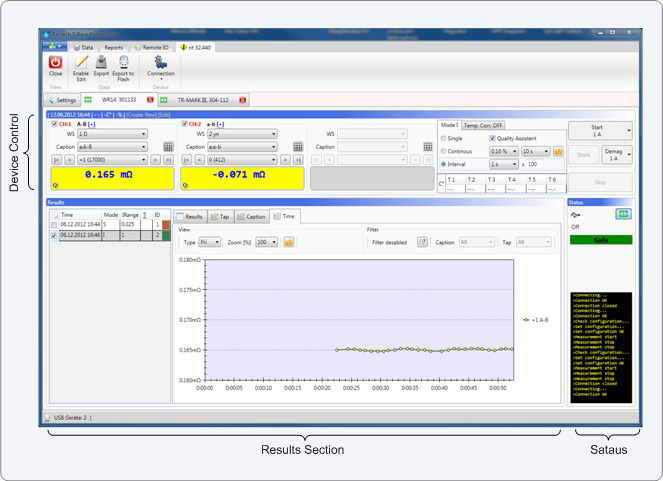This screenshot has height=481, width=663.
Task: Click the orange icon beside Zoom percentage
Action: (290, 242)
